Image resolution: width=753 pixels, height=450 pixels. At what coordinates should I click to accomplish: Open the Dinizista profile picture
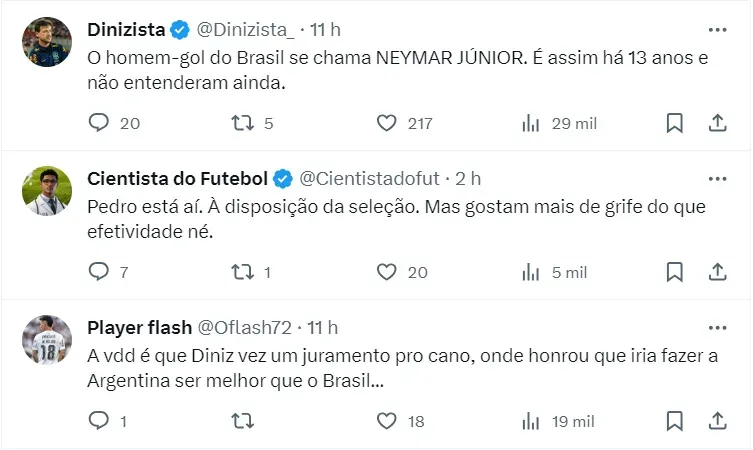(47, 41)
